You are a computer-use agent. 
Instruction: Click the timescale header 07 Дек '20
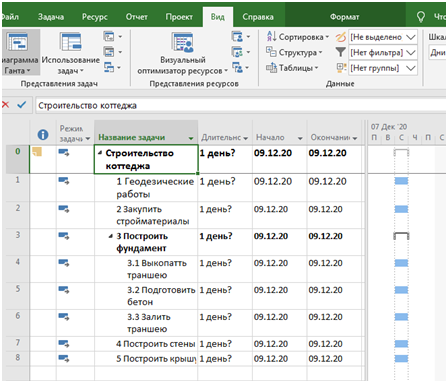click(x=389, y=127)
